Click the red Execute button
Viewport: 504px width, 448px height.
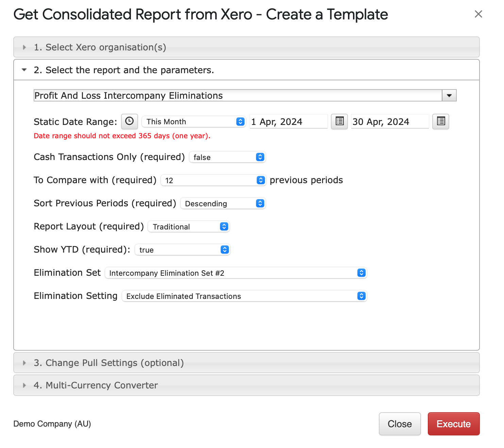453,424
